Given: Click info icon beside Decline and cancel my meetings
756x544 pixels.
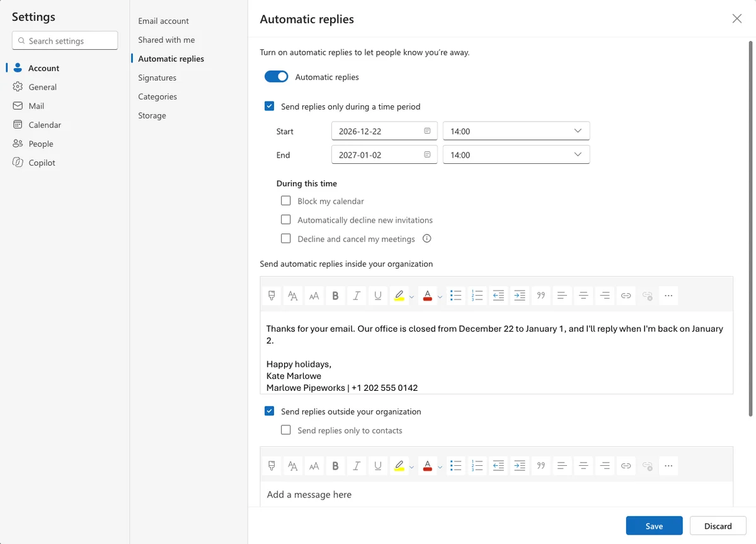Looking at the screenshot, I should [x=427, y=239].
